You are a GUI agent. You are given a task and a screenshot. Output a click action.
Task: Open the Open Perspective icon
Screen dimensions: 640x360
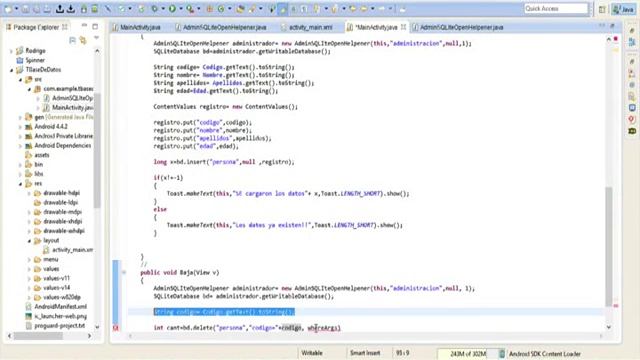(602, 9)
